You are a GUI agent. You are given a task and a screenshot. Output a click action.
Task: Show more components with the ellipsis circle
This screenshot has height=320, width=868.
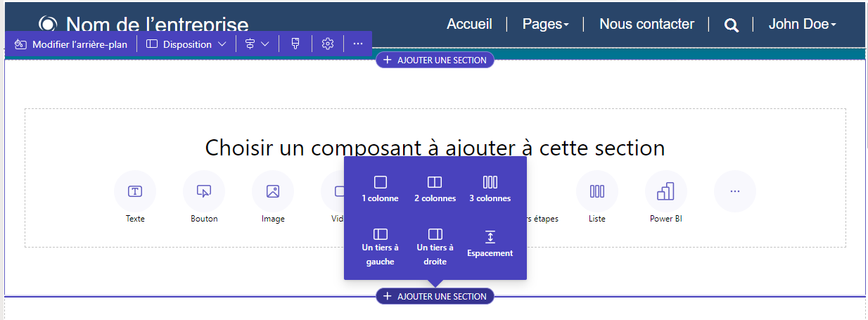[x=735, y=191]
